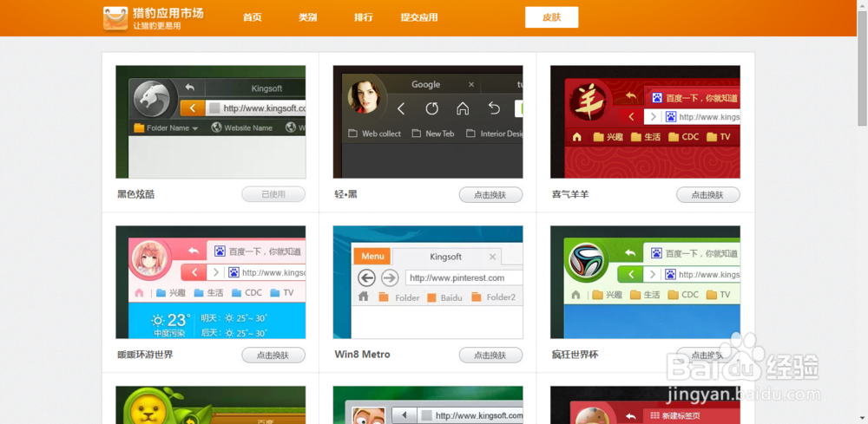Click the orange back arrow in 黑色炫酷 preview
Screen dimensions: 868x424
pos(193,108)
